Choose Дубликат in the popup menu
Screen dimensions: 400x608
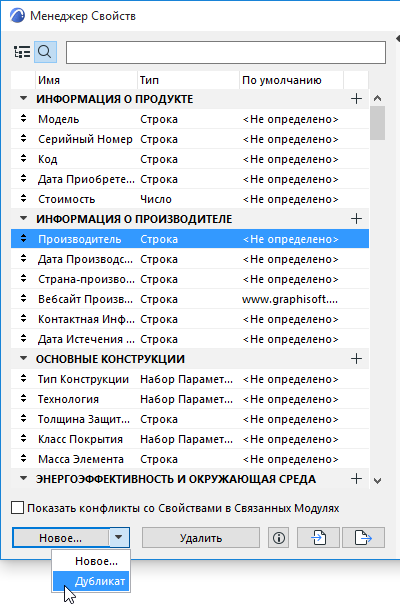click(91, 581)
